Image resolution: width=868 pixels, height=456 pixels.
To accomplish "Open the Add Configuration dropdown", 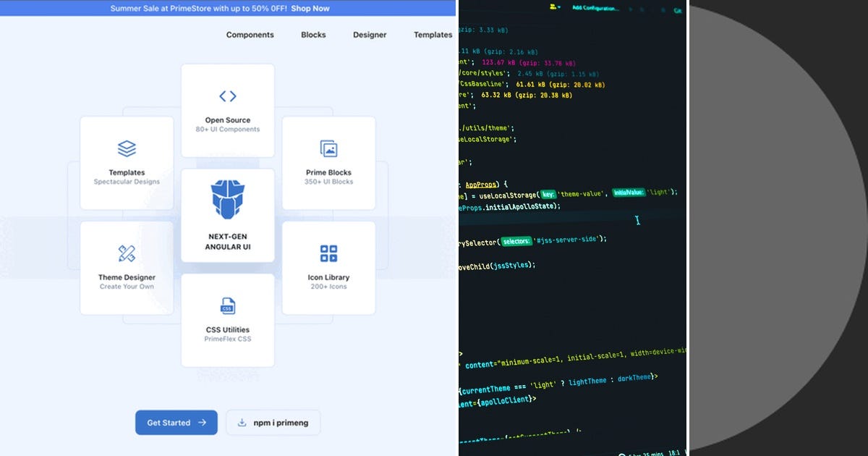I will pos(595,7).
